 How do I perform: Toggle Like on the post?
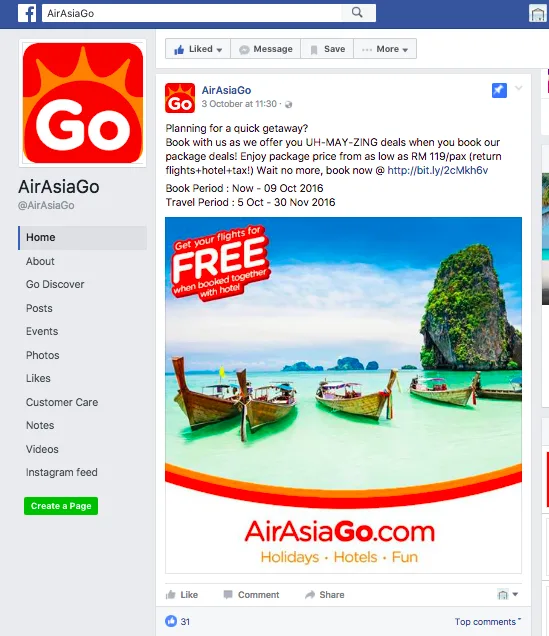tap(182, 595)
